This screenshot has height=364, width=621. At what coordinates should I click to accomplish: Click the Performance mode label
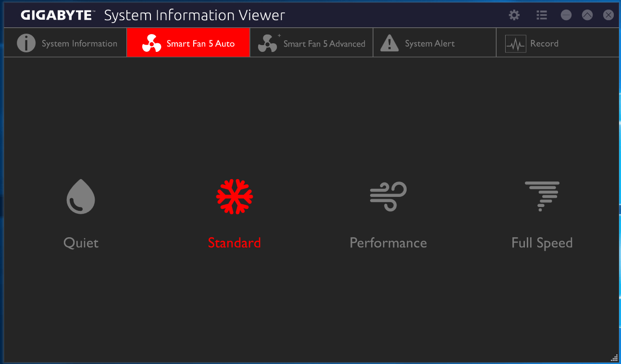pos(388,243)
